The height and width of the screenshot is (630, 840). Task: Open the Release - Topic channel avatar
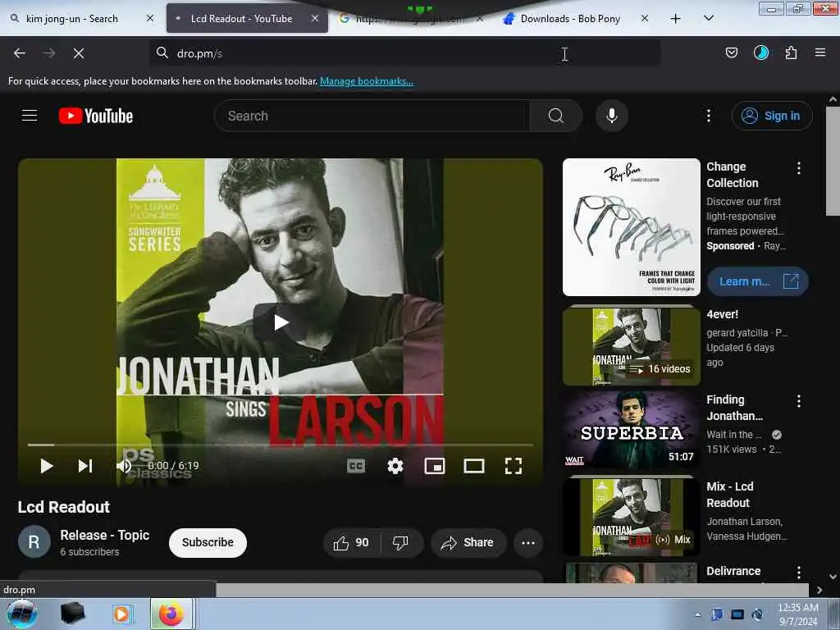(x=34, y=541)
